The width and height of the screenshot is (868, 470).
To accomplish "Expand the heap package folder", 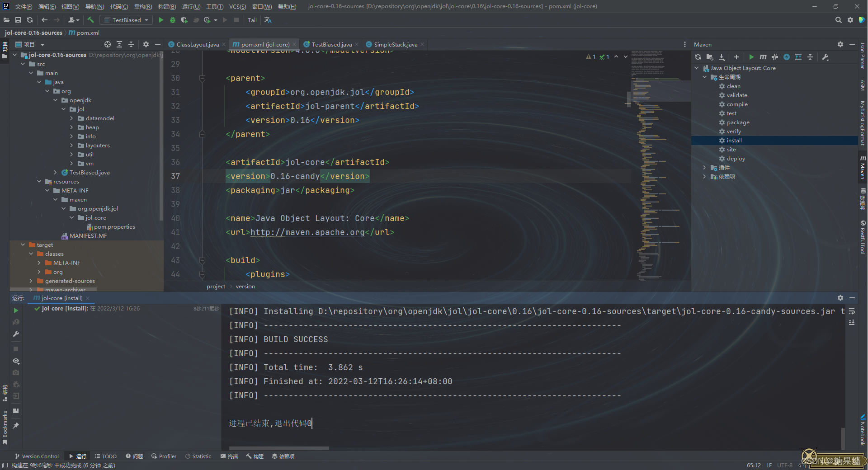I will [x=71, y=127].
